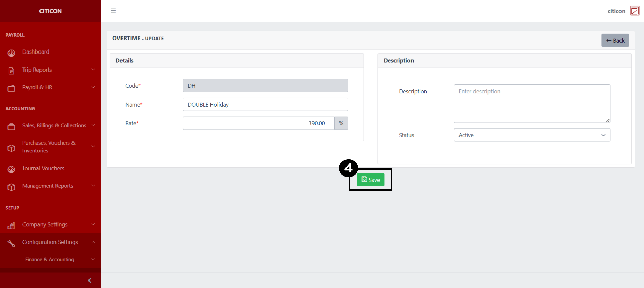Click the Company Settings building icon
The width and height of the screenshot is (644, 288).
tap(11, 225)
